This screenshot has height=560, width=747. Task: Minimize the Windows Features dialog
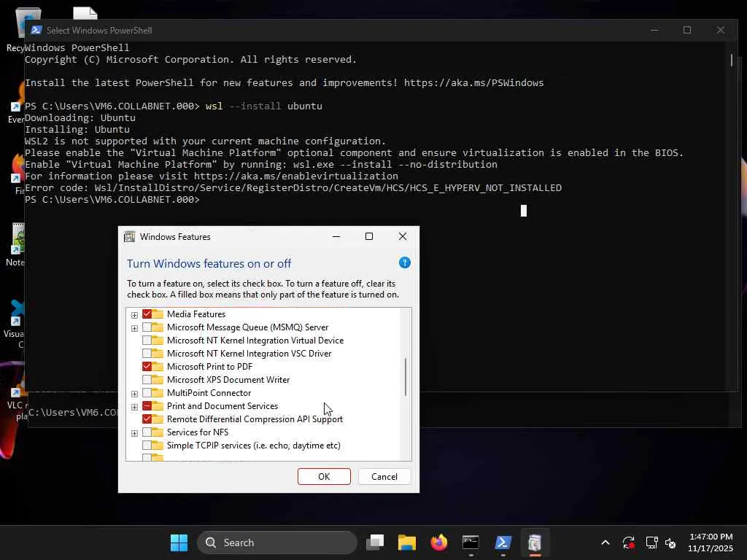(x=336, y=237)
